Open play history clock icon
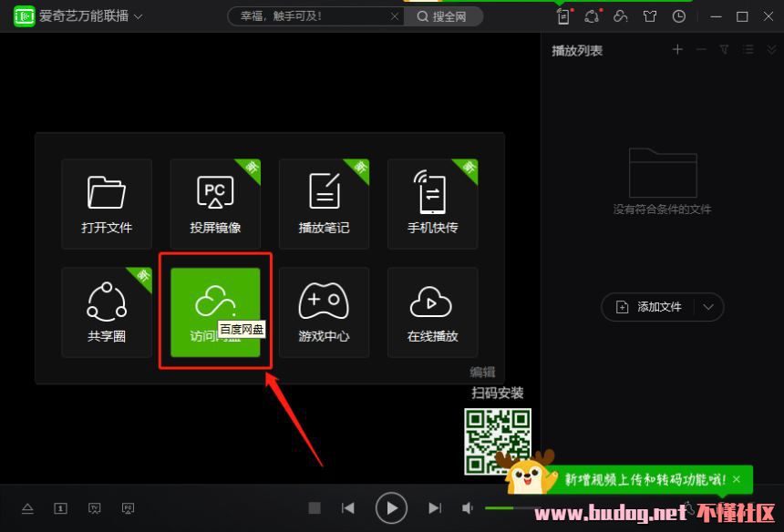Viewport: 784px width, 532px height. click(678, 16)
